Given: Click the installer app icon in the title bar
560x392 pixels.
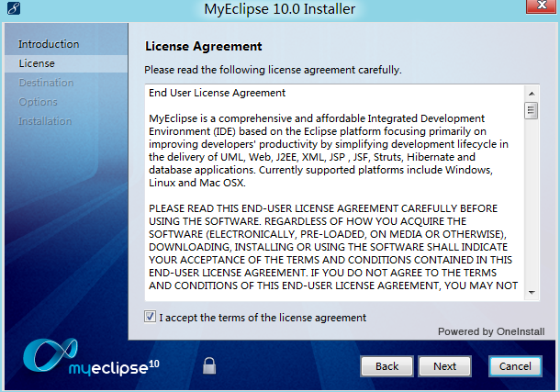Looking at the screenshot, I should click(14, 8).
